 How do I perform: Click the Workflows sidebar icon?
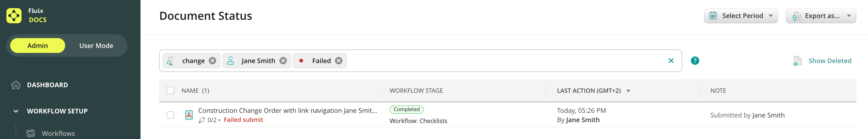tap(31, 133)
